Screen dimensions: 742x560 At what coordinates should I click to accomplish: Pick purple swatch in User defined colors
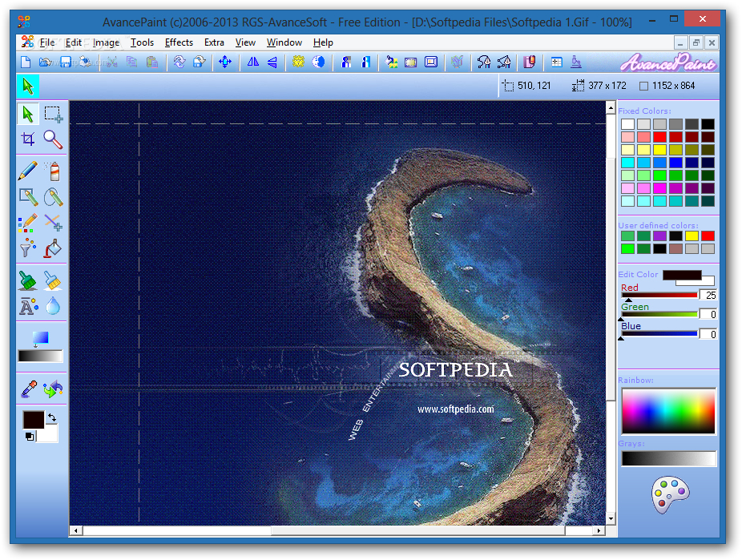click(659, 236)
